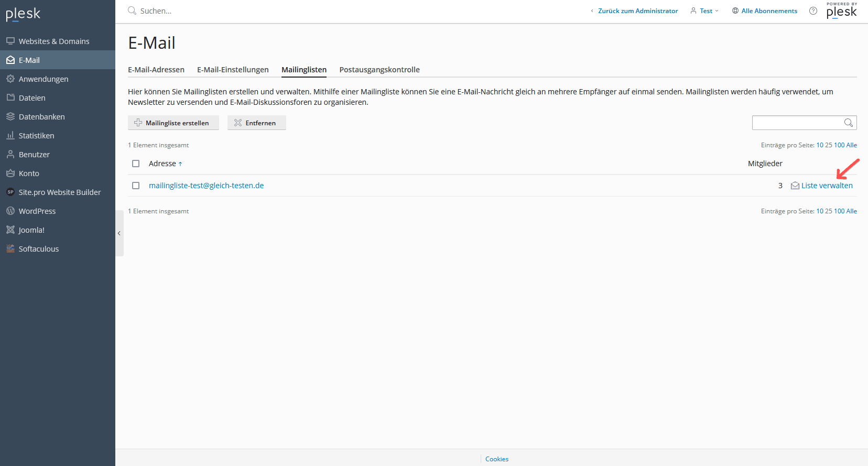Click the magnifier icon in list search
This screenshot has height=466, width=868.
tap(848, 123)
